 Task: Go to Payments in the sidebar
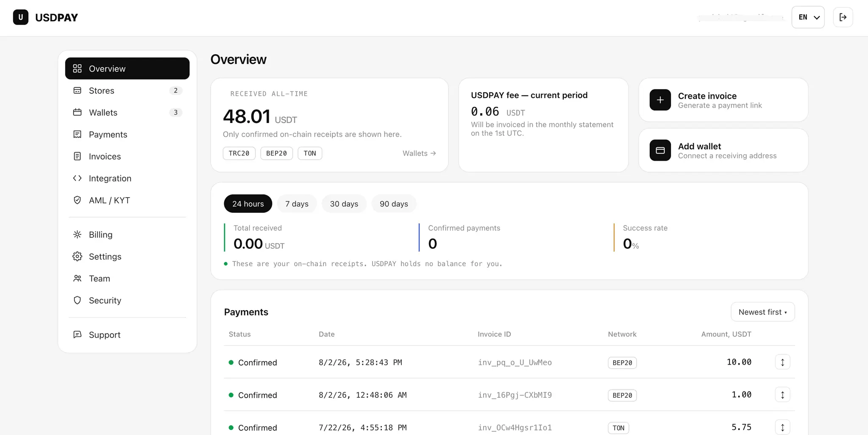pyautogui.click(x=127, y=134)
